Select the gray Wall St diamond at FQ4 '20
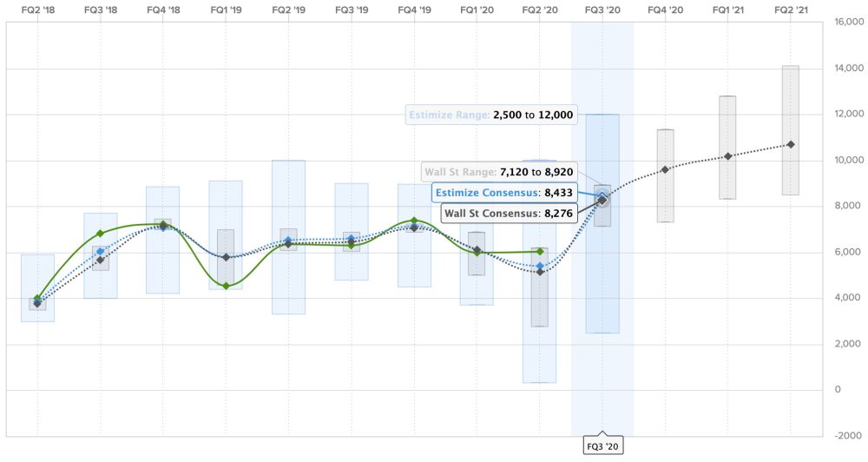The image size is (868, 462). pos(665,169)
